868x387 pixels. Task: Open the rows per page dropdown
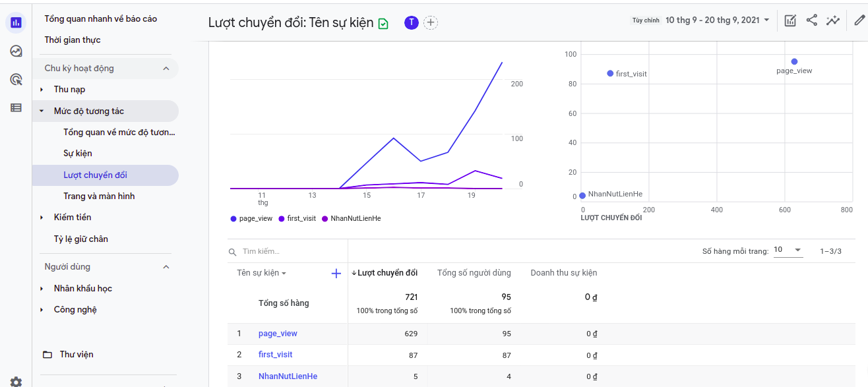coord(788,251)
